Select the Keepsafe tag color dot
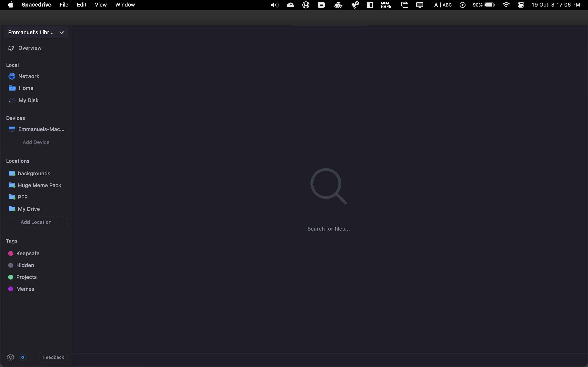The image size is (588, 367). pos(11,253)
